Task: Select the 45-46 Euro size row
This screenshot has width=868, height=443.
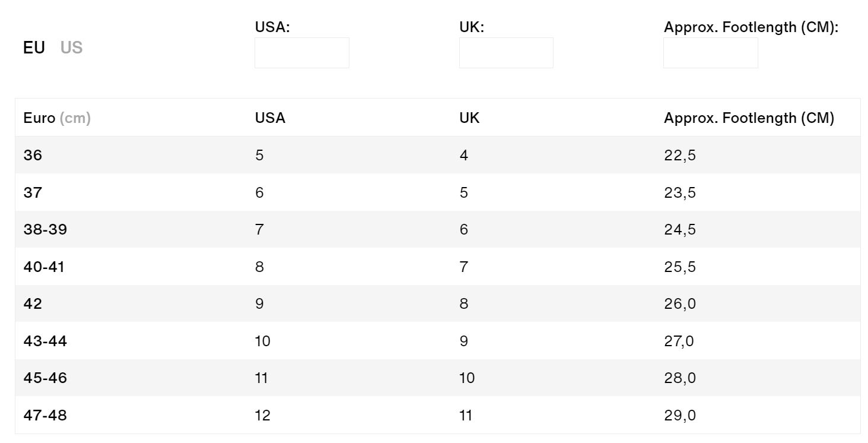Action: pyautogui.click(x=438, y=378)
